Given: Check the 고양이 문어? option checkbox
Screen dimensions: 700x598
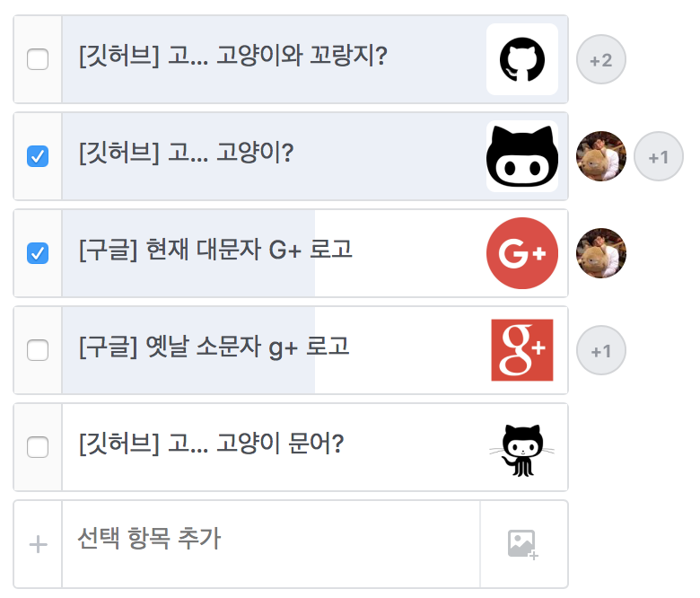Looking at the screenshot, I should (x=38, y=447).
